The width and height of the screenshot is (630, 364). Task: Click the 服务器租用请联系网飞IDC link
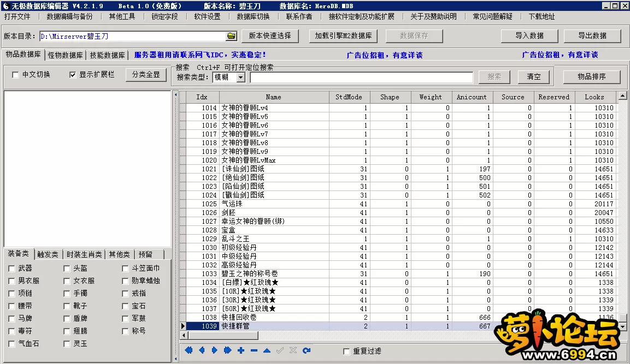(199, 55)
